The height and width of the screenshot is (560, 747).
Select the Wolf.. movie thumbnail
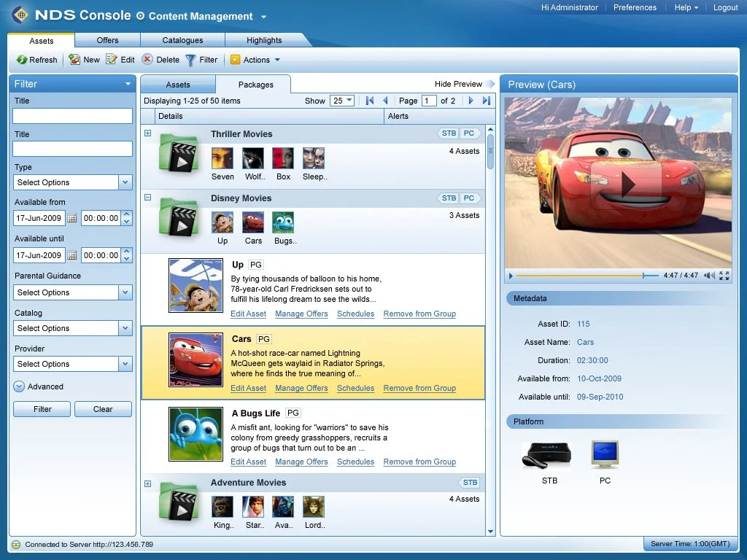[253, 158]
